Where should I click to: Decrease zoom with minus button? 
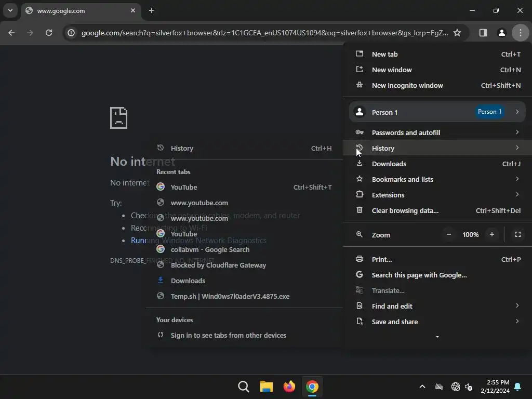(x=448, y=234)
